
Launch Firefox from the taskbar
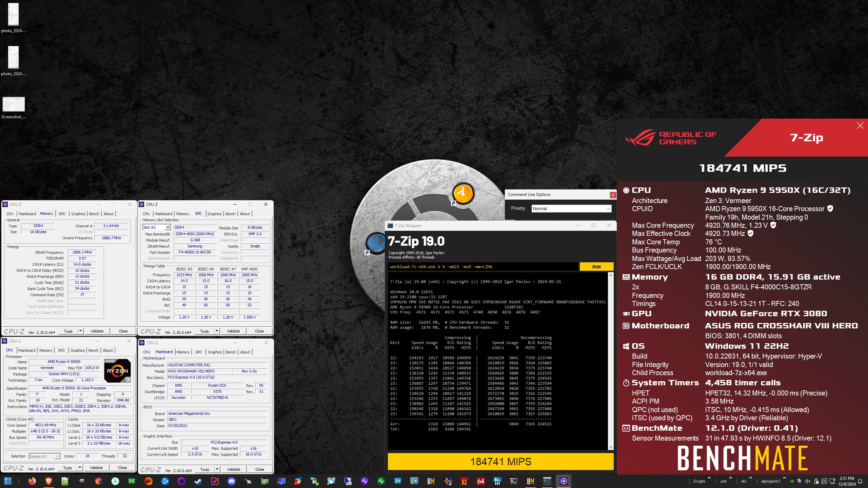(x=32, y=481)
